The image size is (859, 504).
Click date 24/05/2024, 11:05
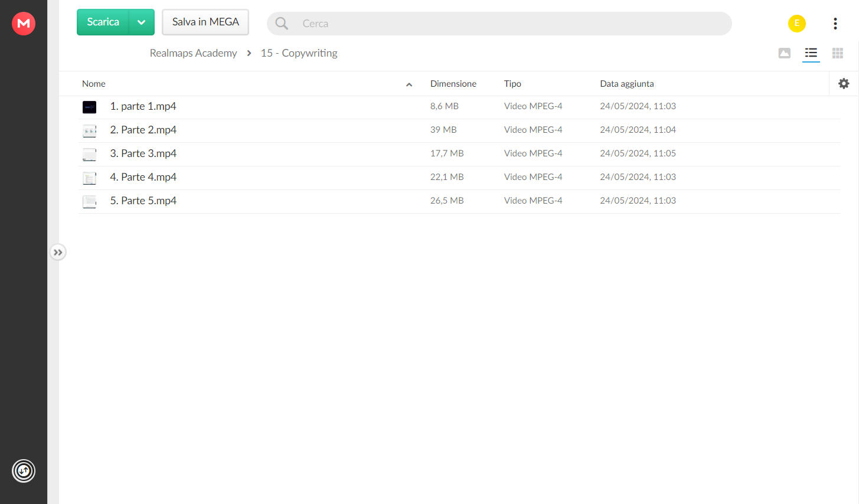tap(638, 153)
